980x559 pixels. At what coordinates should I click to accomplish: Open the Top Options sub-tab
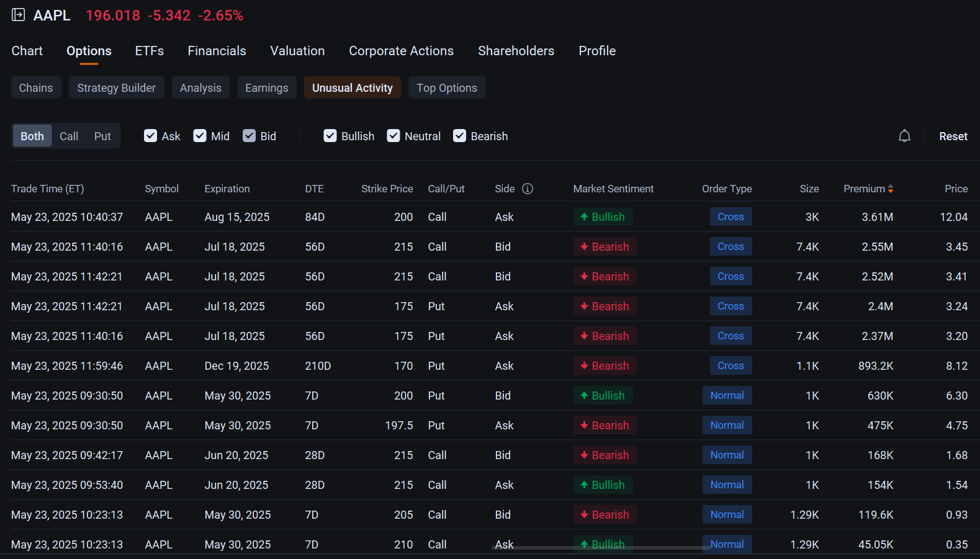(447, 87)
